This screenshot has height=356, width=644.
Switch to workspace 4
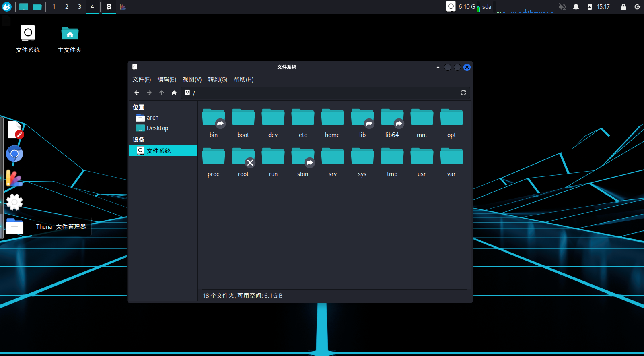[93, 7]
